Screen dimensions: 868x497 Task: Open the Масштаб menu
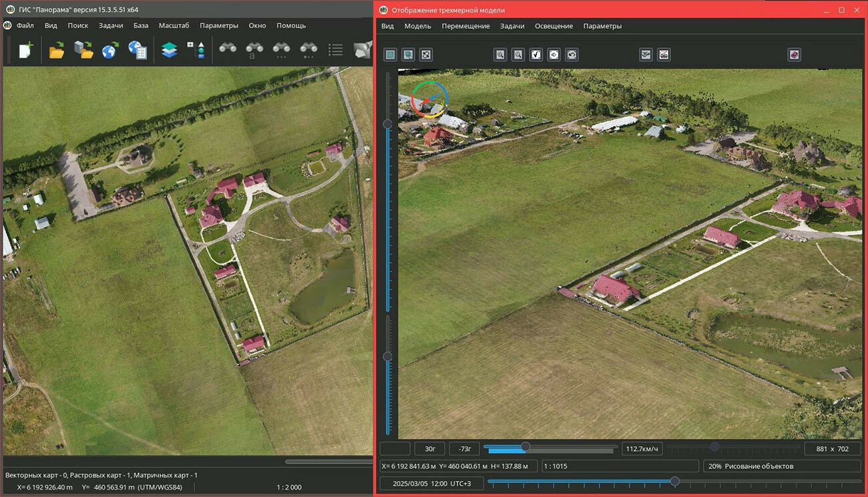click(x=174, y=25)
